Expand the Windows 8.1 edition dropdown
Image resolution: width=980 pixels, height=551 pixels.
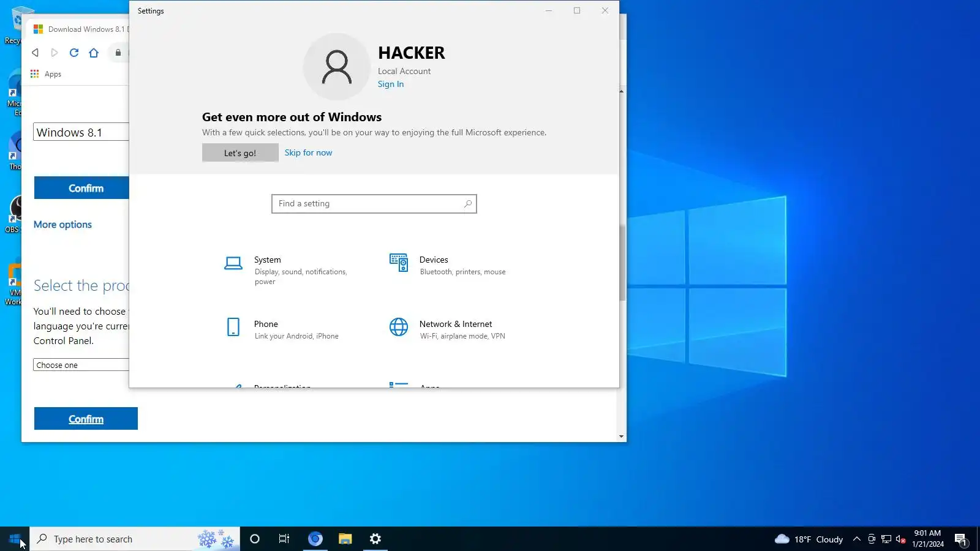point(81,132)
